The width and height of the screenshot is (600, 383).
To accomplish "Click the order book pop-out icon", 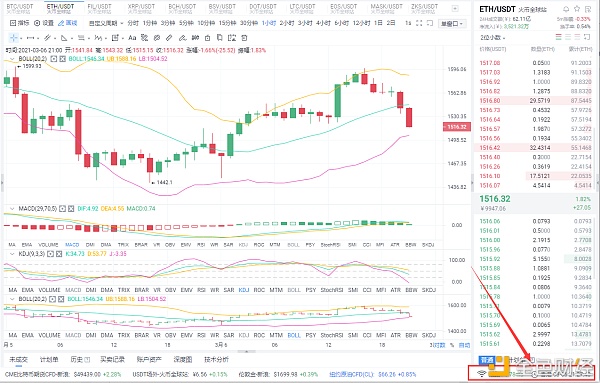I will [x=587, y=37].
